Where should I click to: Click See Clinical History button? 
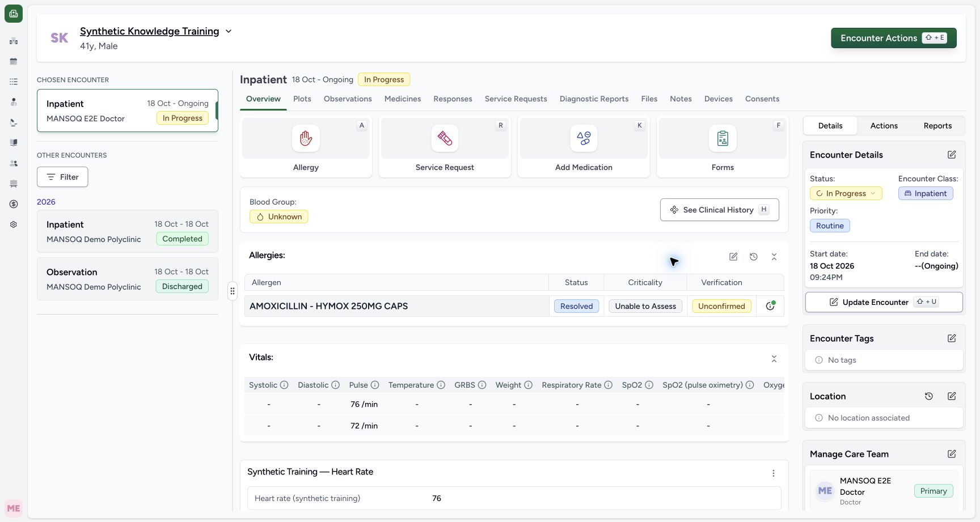pyautogui.click(x=719, y=210)
